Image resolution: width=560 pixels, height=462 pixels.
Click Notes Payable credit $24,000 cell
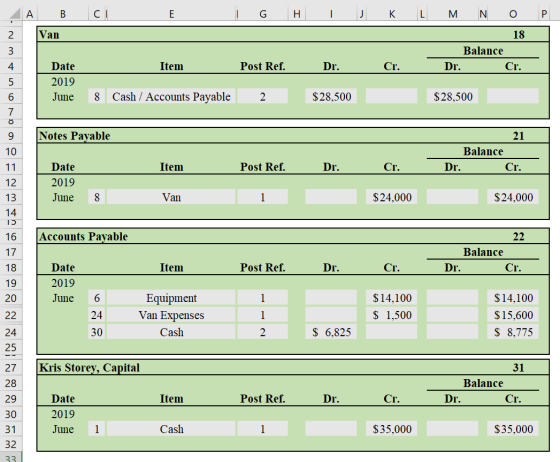coord(391,197)
